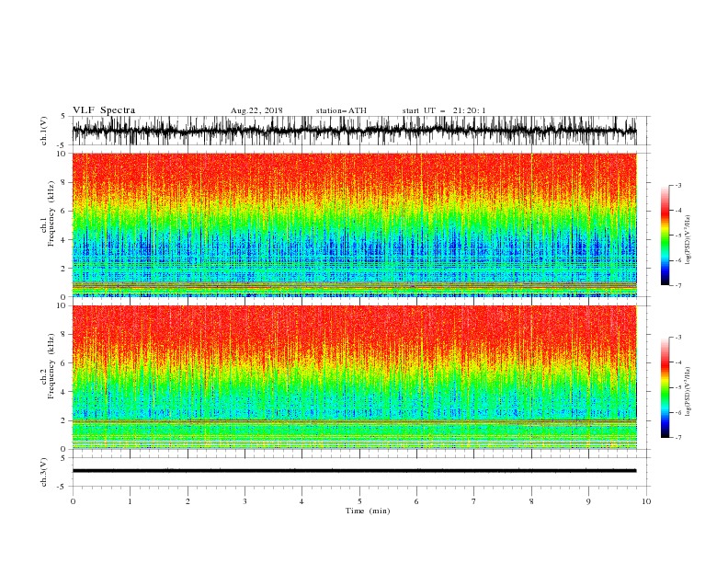Click time axis tick label "4"
This screenshot has width=728, height=563.
301,501
